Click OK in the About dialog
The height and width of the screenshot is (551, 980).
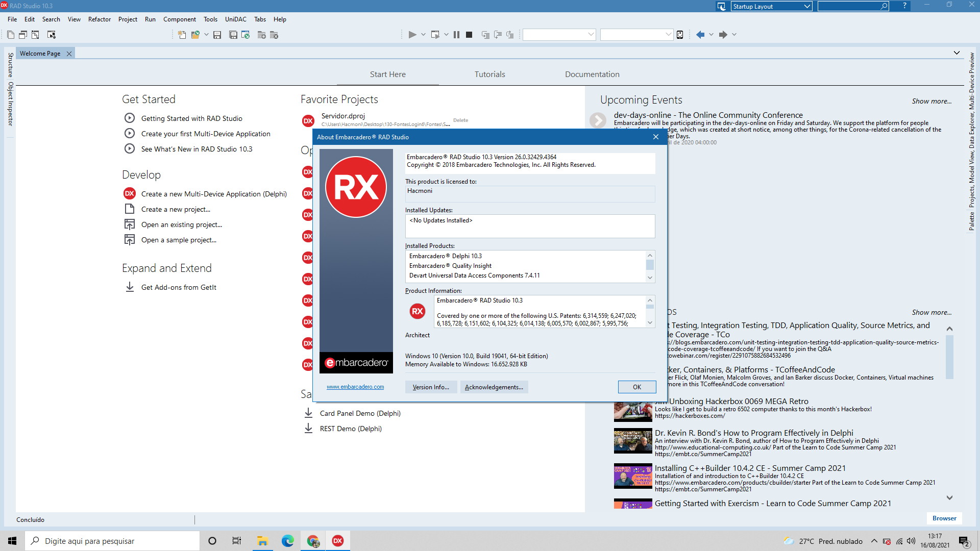click(637, 387)
